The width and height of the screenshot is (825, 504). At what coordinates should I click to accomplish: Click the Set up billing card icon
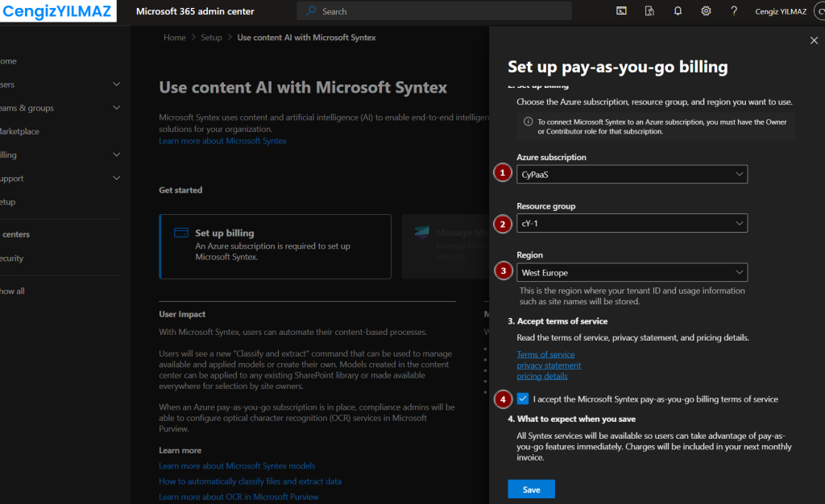click(181, 233)
